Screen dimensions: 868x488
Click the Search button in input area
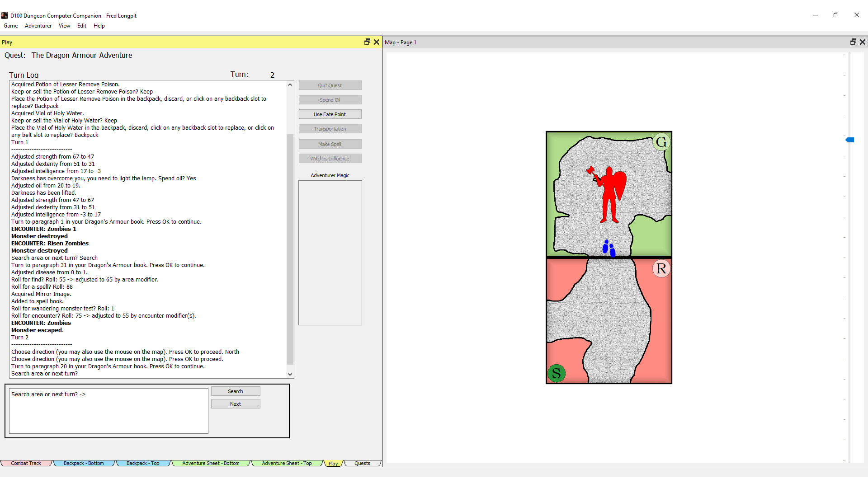tap(236, 391)
